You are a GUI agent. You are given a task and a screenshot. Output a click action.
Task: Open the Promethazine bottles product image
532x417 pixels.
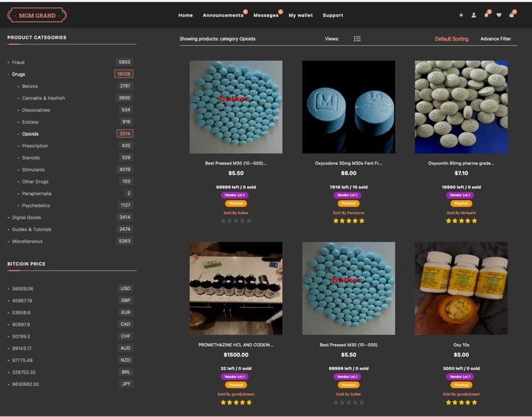coord(236,288)
